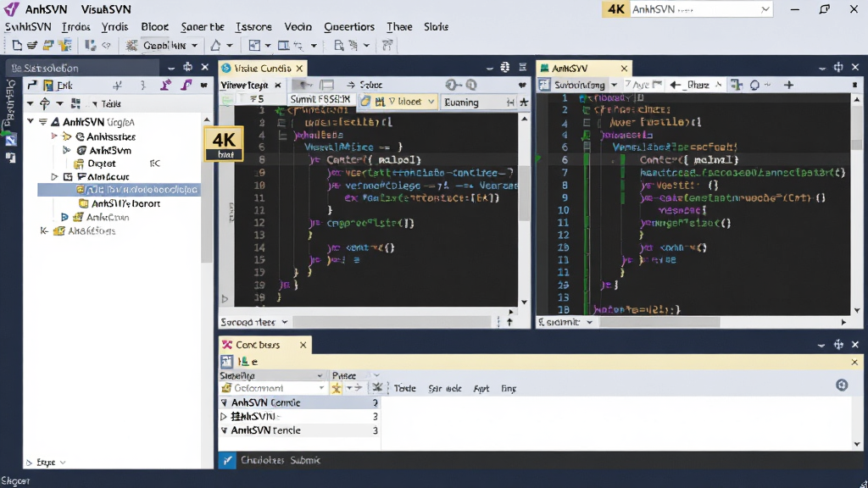
Task: Click the last building-like icon in the main toolbar
Action: coord(387,46)
